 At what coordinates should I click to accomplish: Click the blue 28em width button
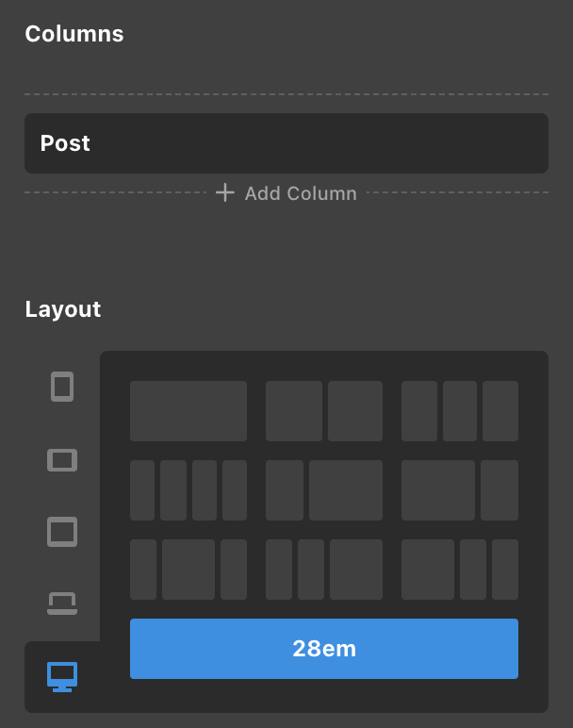point(324,649)
